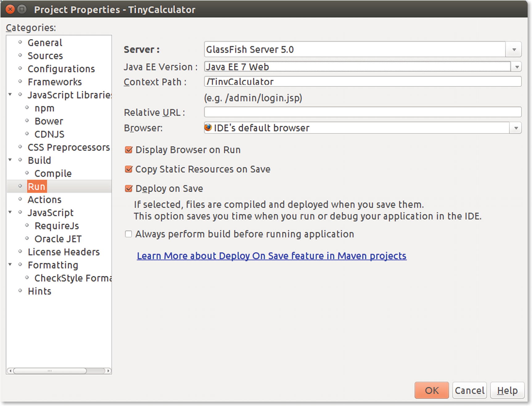Select Compile under Build
This screenshot has height=406, width=532.
(53, 173)
